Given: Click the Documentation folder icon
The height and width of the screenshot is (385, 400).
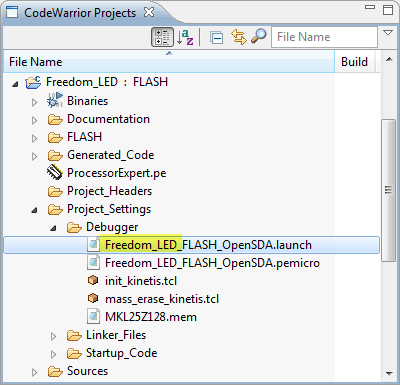Looking at the screenshot, I should [55, 119].
